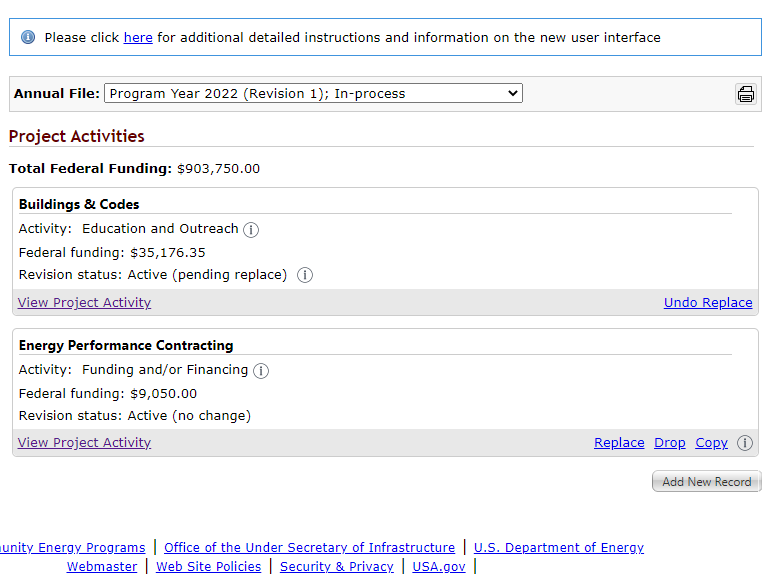Open the Annual File dropdown
The width and height of the screenshot is (769, 588).
point(313,94)
